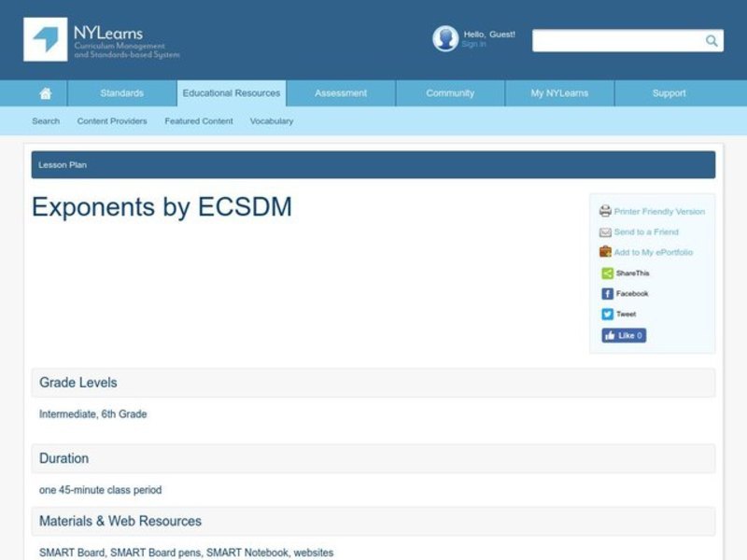This screenshot has height=560, width=747.
Task: Click inside the search text field
Action: pyautogui.click(x=616, y=41)
